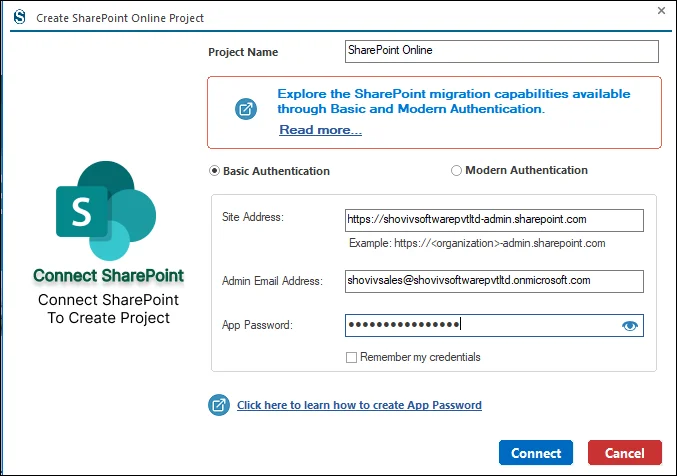This screenshot has height=476, width=677.
Task: Focus the App Password input field
Action: pyautogui.click(x=494, y=325)
